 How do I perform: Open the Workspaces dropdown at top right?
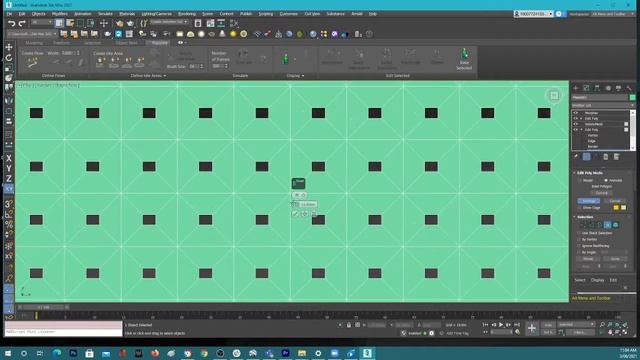click(613, 14)
